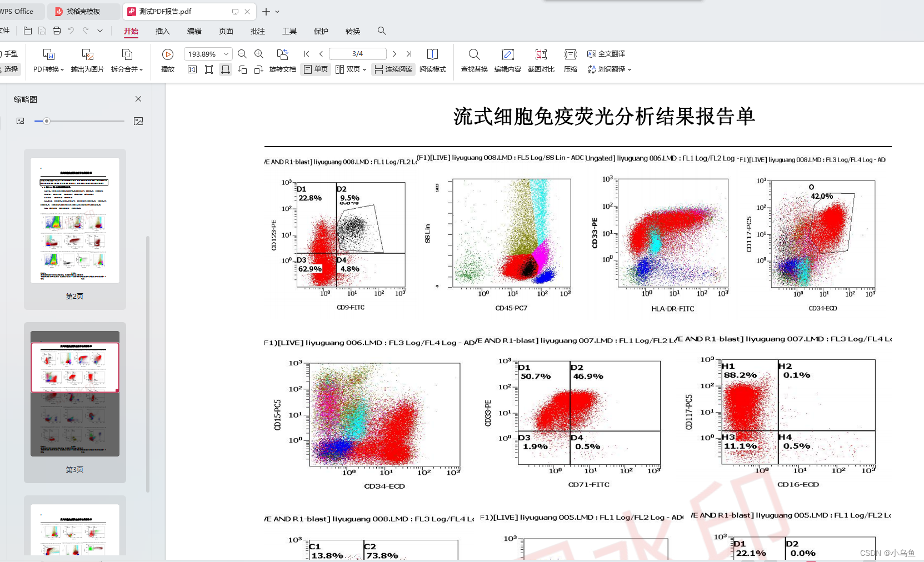Switch to the 编辑 tab

coord(194,31)
